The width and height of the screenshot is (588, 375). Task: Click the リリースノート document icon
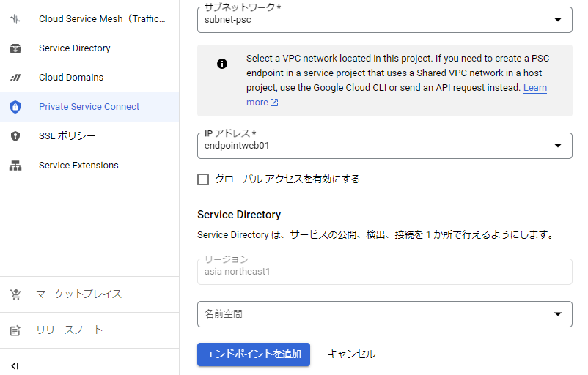pos(15,330)
